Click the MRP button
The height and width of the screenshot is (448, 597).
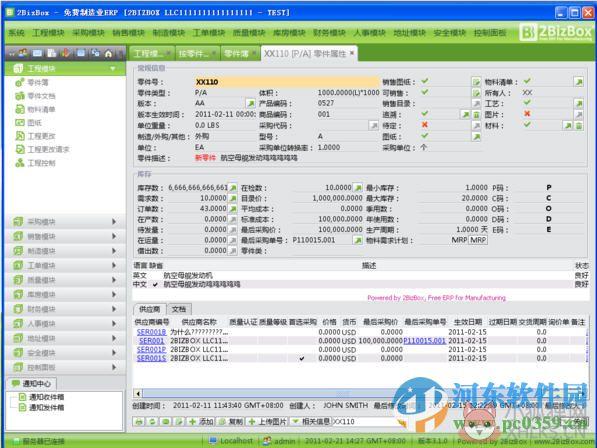pyautogui.click(x=478, y=240)
